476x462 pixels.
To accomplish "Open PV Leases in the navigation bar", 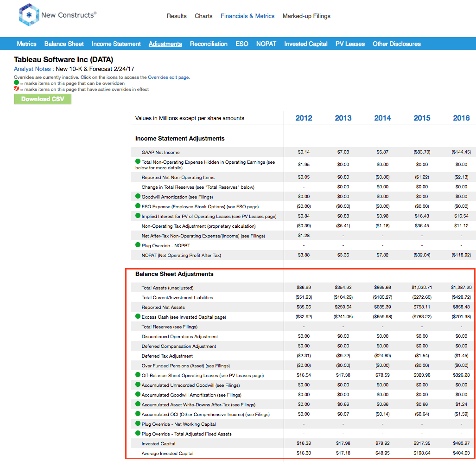I will [x=350, y=44].
